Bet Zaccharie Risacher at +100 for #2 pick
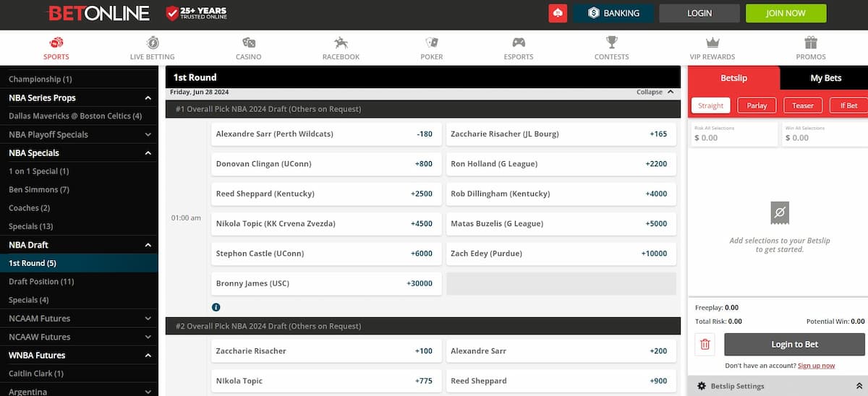The width and height of the screenshot is (868, 396). pos(326,351)
